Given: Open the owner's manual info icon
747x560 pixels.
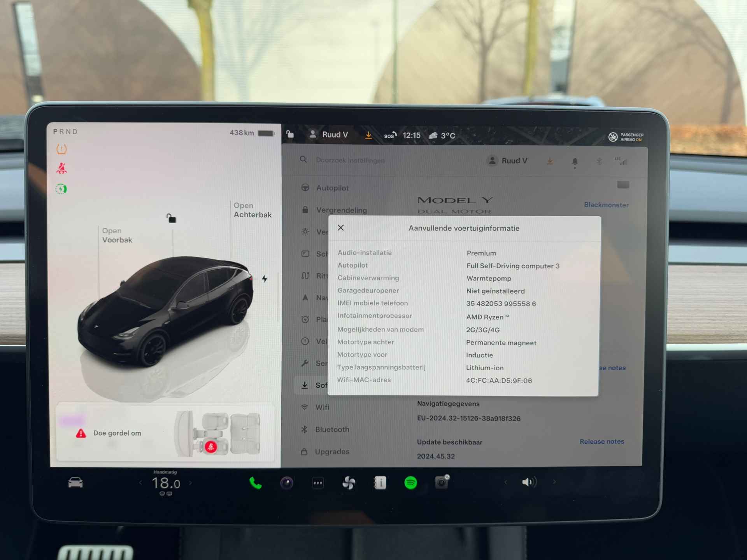Looking at the screenshot, I should 380,483.
